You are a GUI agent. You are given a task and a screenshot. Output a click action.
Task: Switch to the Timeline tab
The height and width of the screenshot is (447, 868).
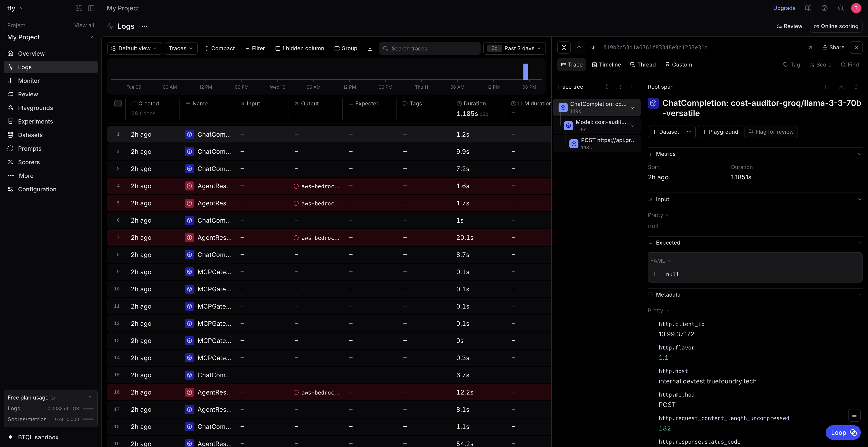[x=606, y=64]
